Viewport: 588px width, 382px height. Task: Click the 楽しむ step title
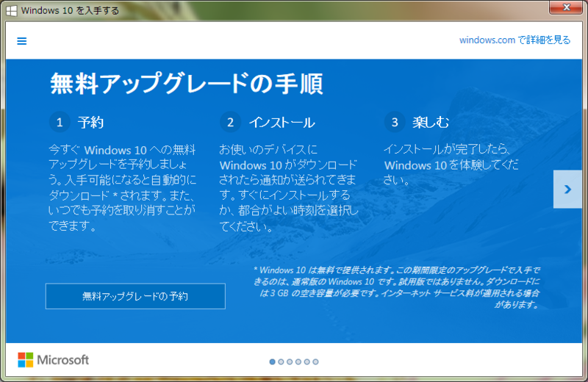431,122
